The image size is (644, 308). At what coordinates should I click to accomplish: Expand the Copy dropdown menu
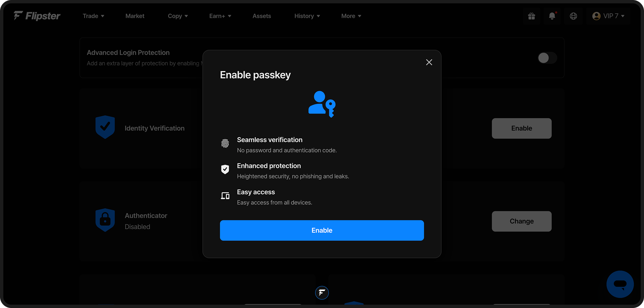click(x=178, y=16)
